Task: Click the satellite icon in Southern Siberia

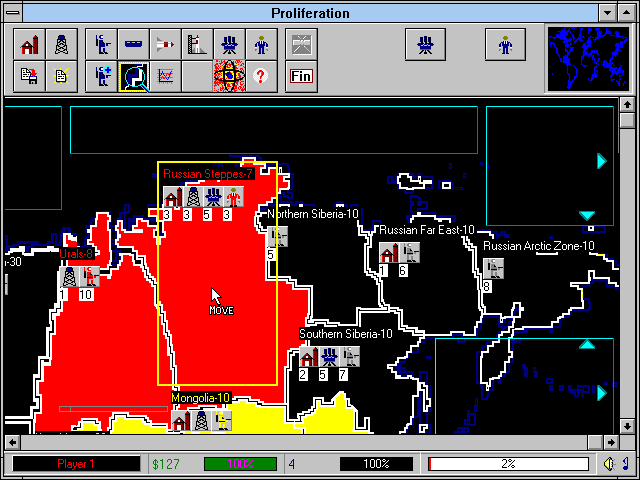Action: point(329,357)
